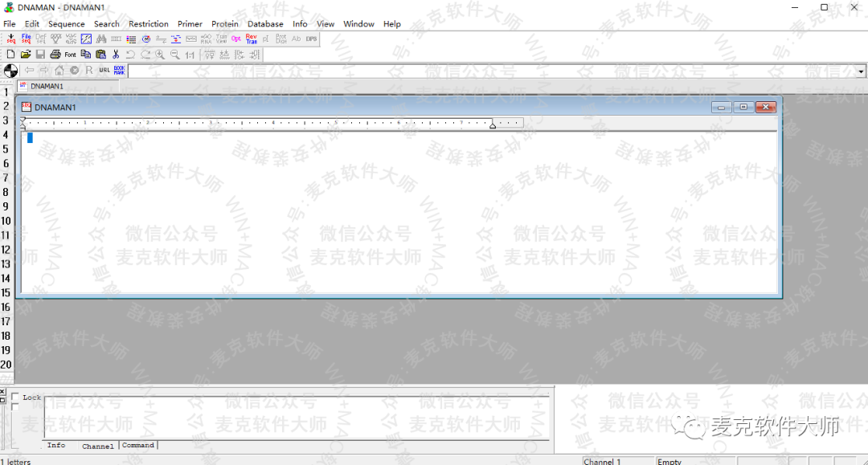The height and width of the screenshot is (465, 868).
Task: Click the redo arrow icon
Action: (145, 54)
